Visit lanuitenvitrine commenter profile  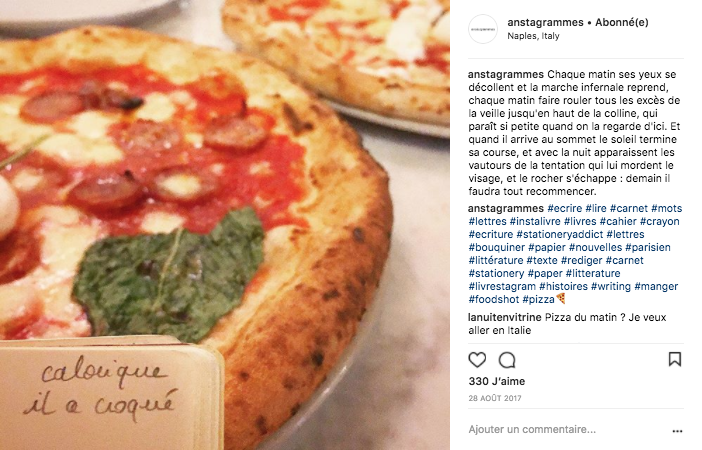pyautogui.click(x=505, y=317)
